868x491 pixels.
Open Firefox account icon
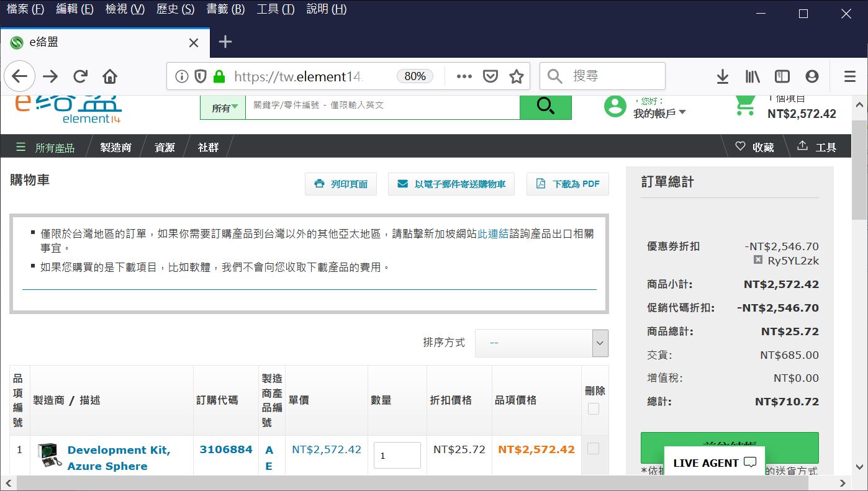812,76
